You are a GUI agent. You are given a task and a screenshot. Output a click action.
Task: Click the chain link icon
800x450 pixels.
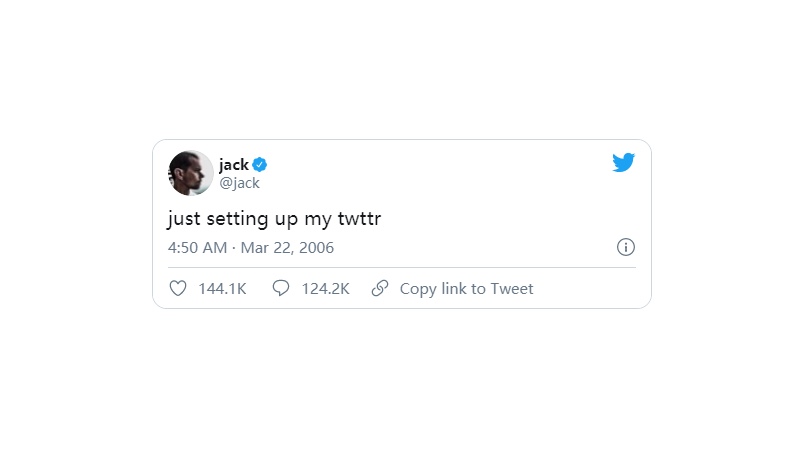pyautogui.click(x=380, y=288)
